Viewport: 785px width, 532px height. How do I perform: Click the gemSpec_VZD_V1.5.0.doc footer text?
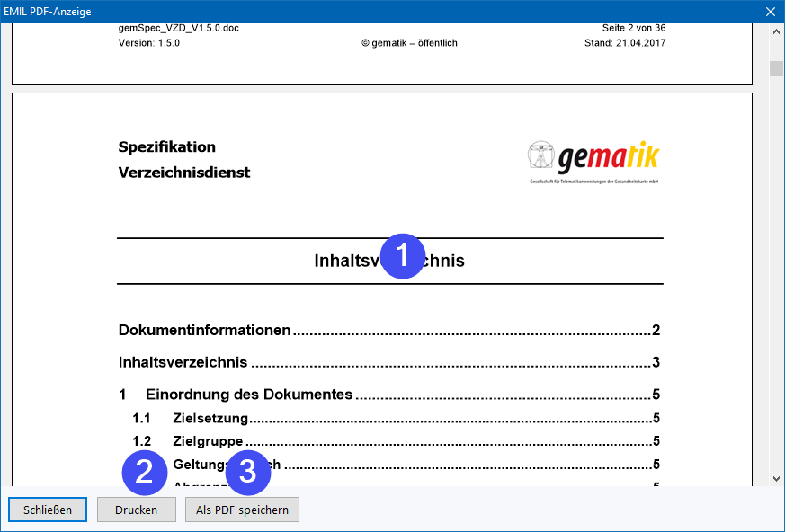pyautogui.click(x=179, y=28)
